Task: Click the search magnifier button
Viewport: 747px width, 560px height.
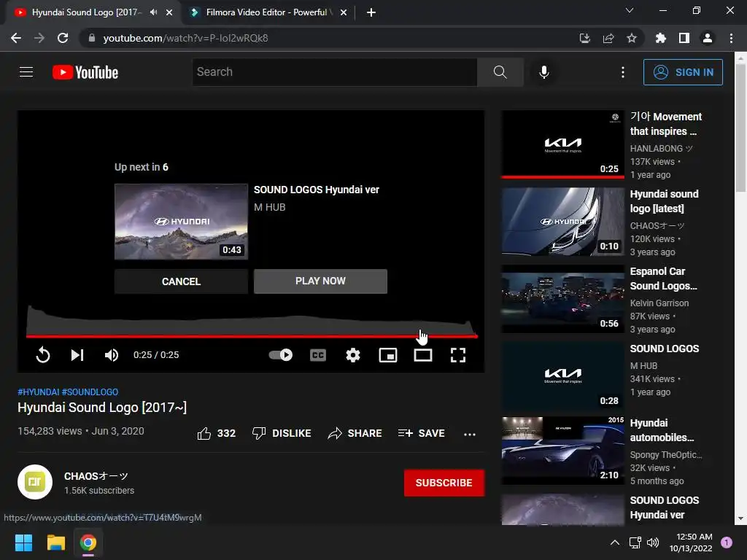Action: 500,72
